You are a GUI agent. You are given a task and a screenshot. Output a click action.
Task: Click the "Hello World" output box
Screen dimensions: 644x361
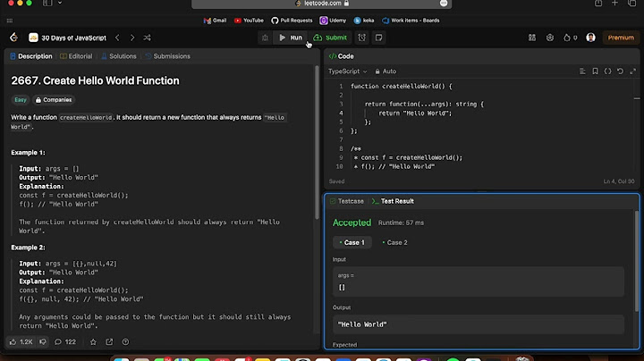click(x=479, y=324)
